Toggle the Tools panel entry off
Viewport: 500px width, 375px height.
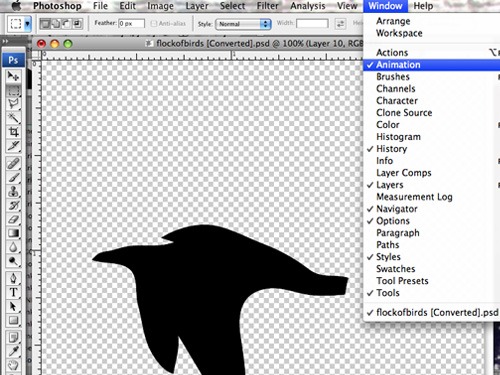432,293
